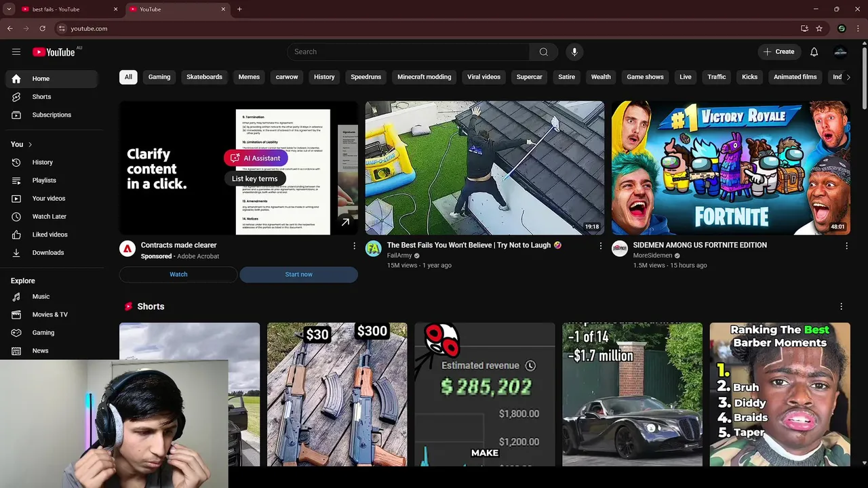Click the MoreSidemen channel avatar

click(x=620, y=249)
